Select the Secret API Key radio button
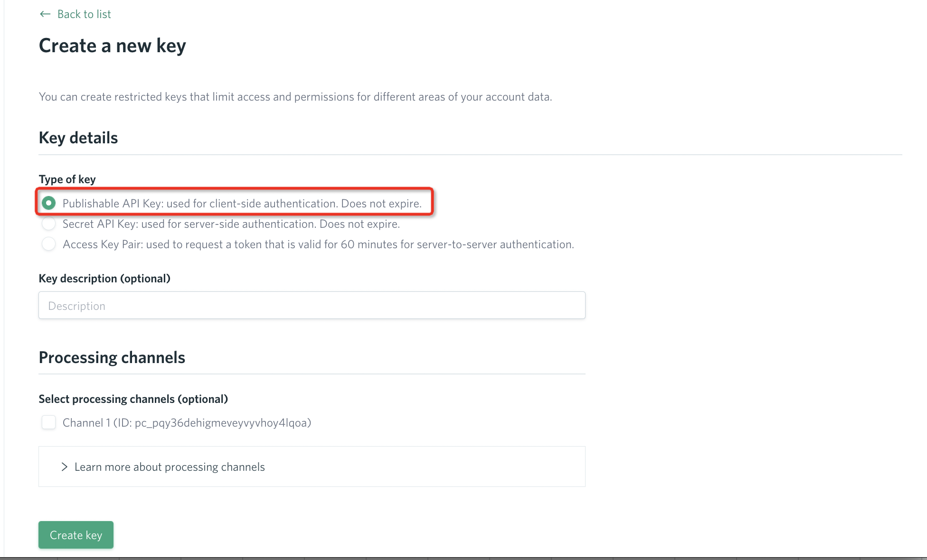Image resolution: width=927 pixels, height=560 pixels. [x=48, y=224]
